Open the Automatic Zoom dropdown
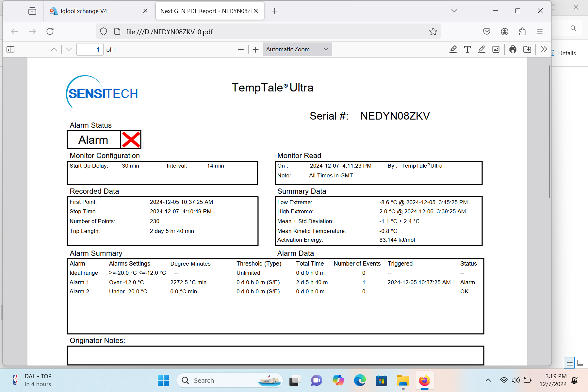The height and width of the screenshot is (392, 588). (x=297, y=49)
